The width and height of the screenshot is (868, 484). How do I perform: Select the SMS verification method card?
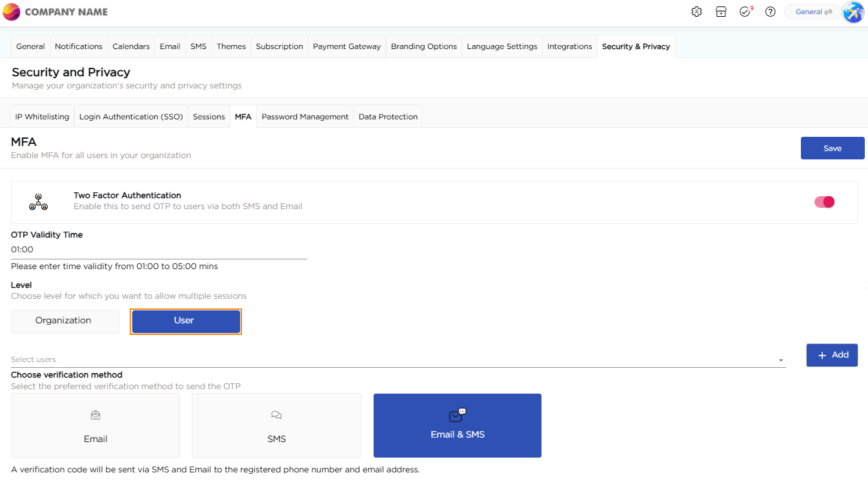tap(276, 425)
